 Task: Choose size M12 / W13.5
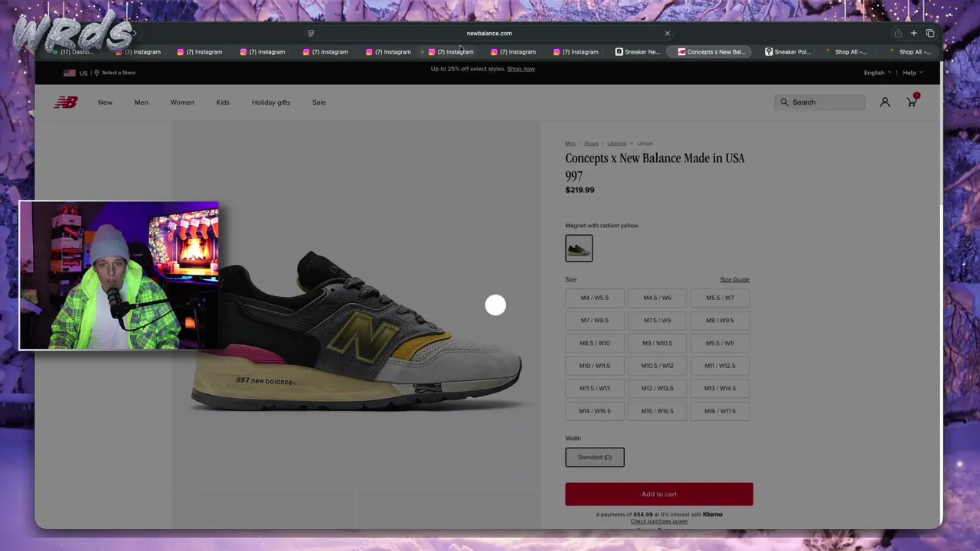657,388
